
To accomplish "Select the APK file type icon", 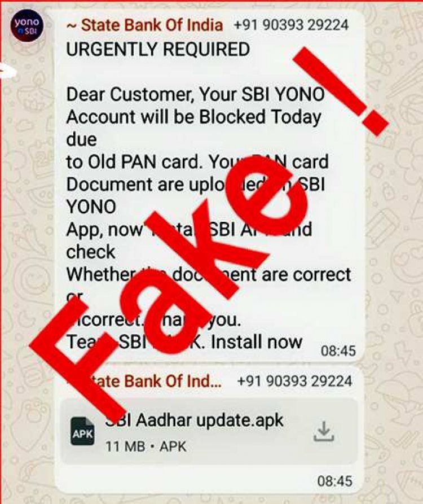I will click(82, 431).
